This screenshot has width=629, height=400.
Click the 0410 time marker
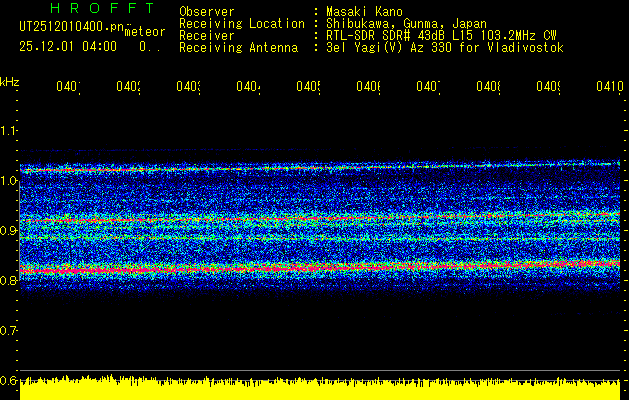[608, 87]
